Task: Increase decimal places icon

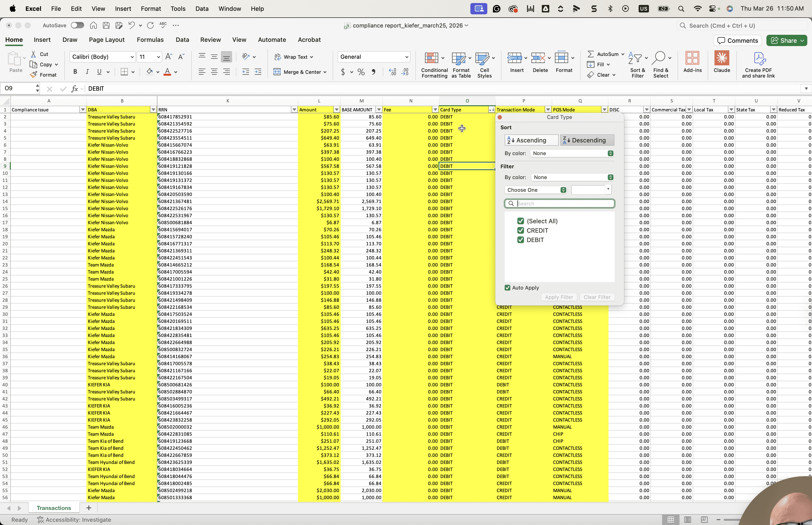Action: click(x=393, y=72)
